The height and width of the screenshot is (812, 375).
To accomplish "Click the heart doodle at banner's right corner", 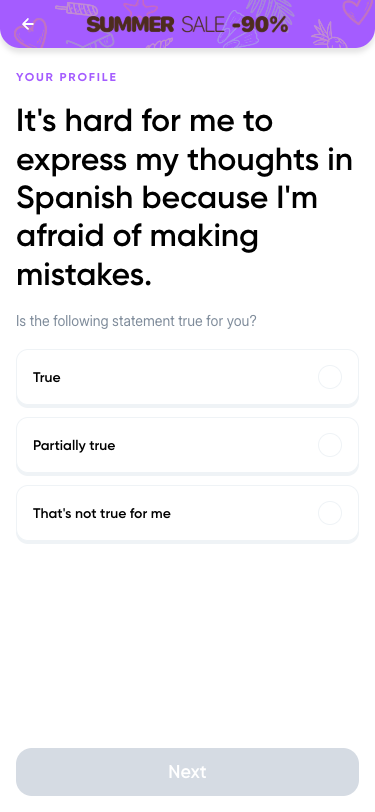I will click(x=358, y=11).
